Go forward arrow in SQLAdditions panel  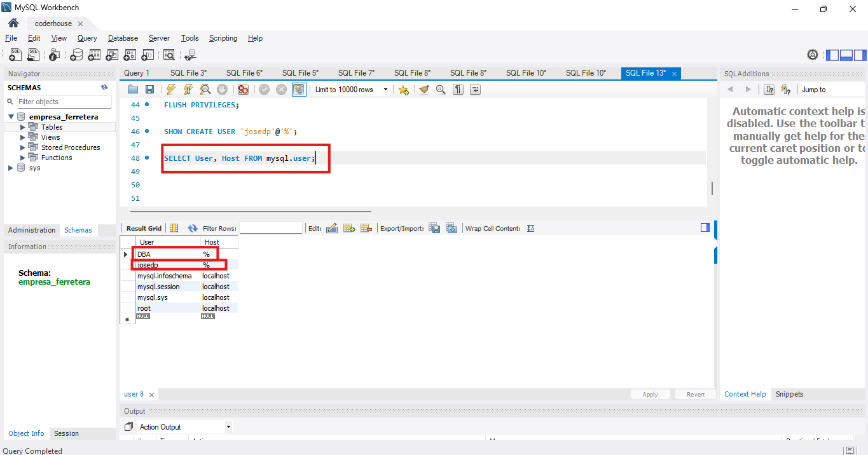(x=748, y=90)
